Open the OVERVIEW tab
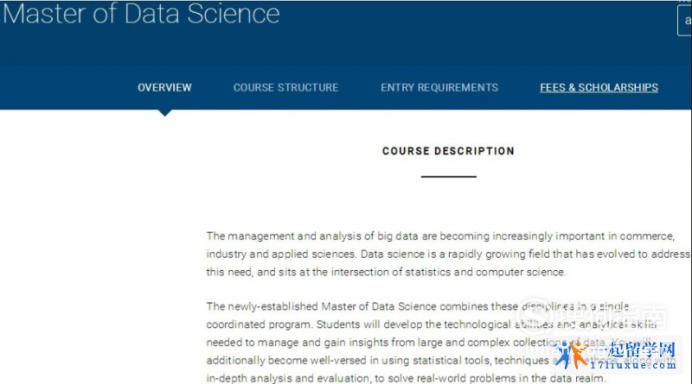This screenshot has height=384, width=692. pyautogui.click(x=164, y=87)
